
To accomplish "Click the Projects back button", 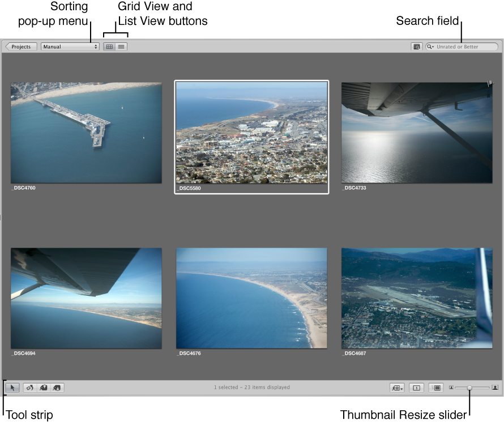I will (x=20, y=46).
